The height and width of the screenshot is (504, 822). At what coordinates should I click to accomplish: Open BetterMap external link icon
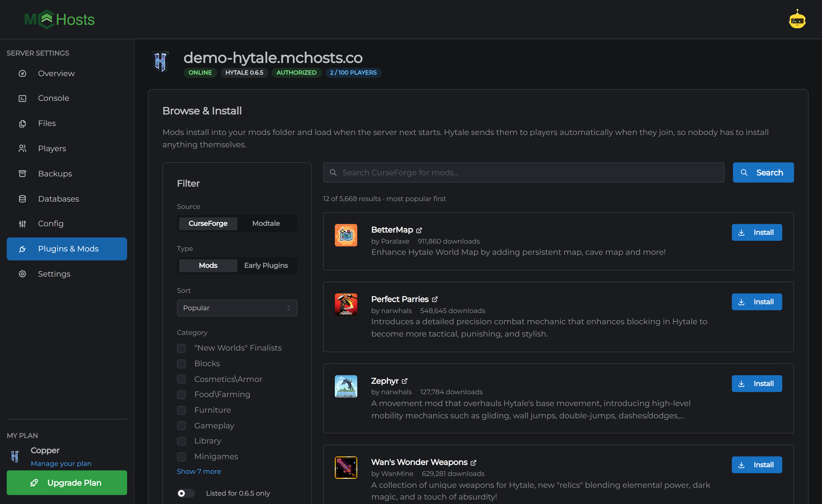[x=419, y=230]
